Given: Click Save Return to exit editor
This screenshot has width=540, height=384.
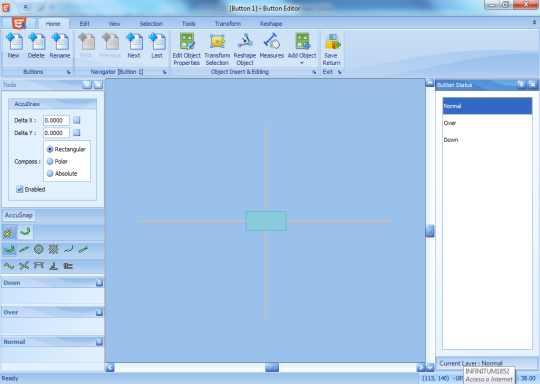Looking at the screenshot, I should (x=331, y=49).
